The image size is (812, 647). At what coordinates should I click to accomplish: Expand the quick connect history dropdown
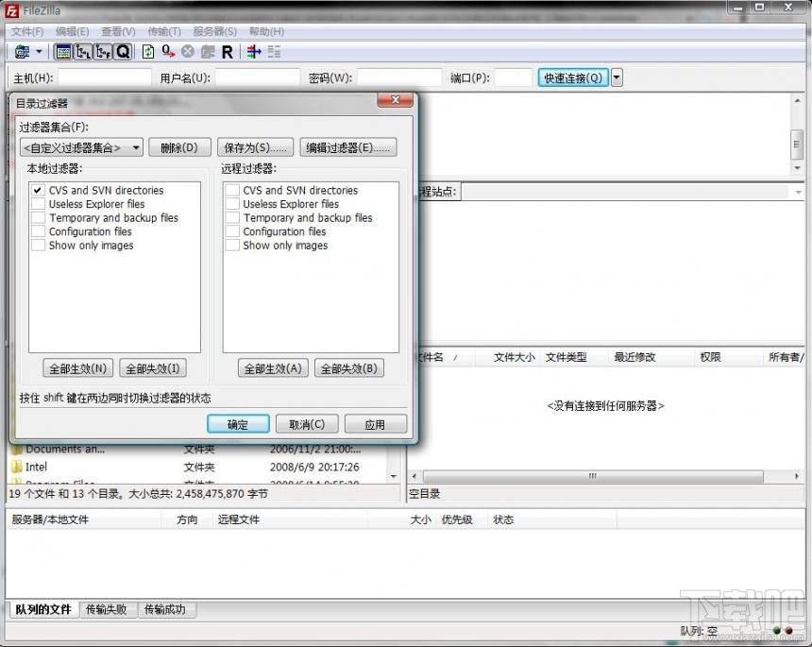click(x=617, y=77)
